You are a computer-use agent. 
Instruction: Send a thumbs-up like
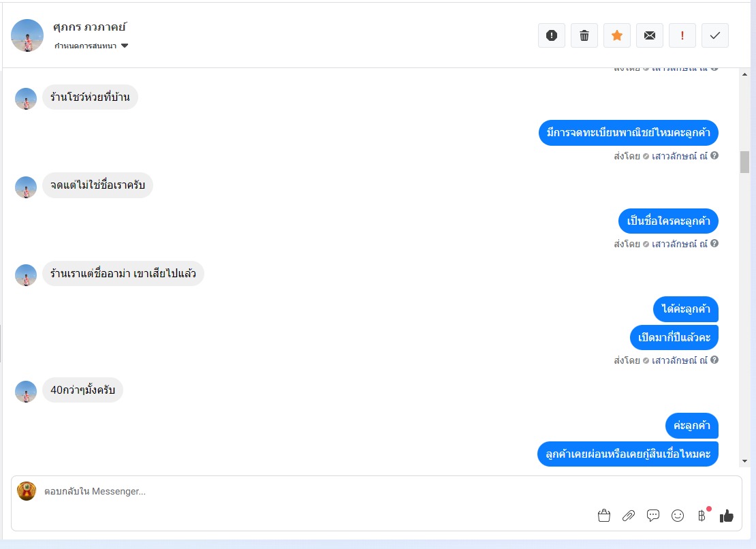[x=727, y=516]
